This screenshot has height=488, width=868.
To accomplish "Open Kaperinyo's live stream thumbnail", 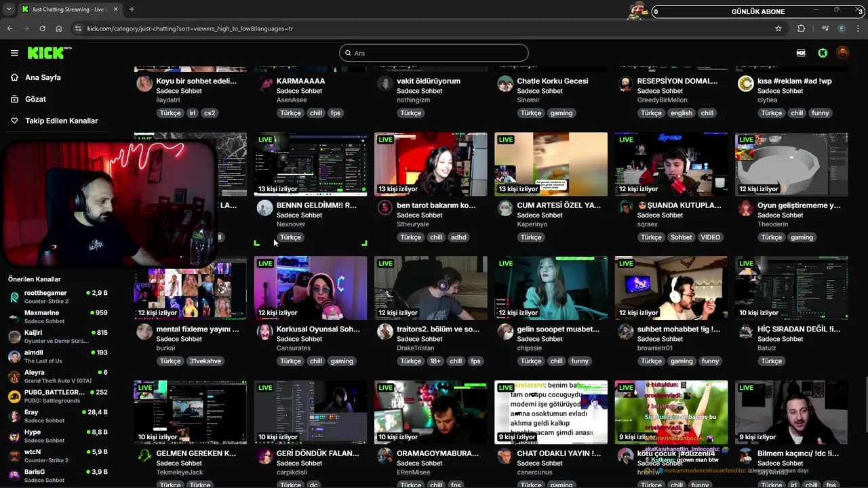I will pyautogui.click(x=551, y=164).
